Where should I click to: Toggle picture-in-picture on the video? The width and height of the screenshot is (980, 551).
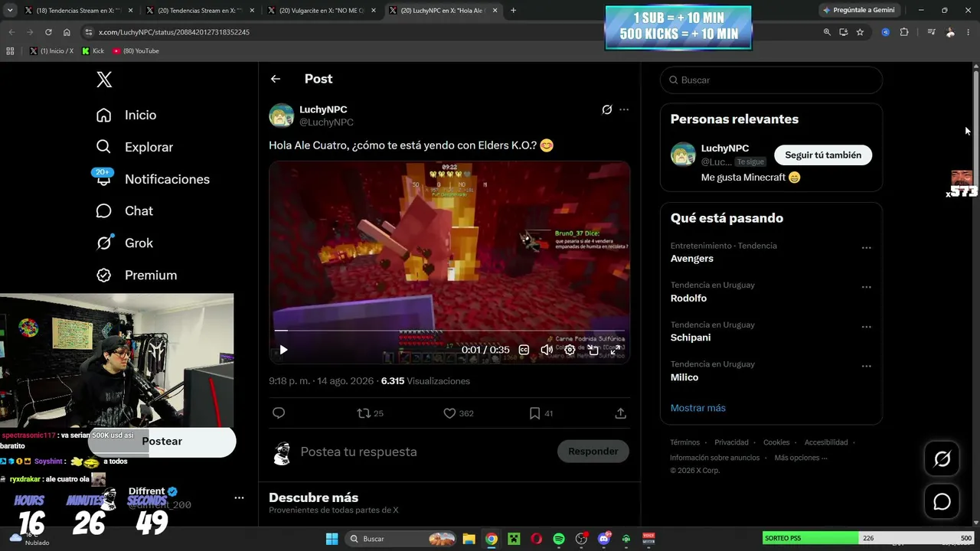pos(593,350)
